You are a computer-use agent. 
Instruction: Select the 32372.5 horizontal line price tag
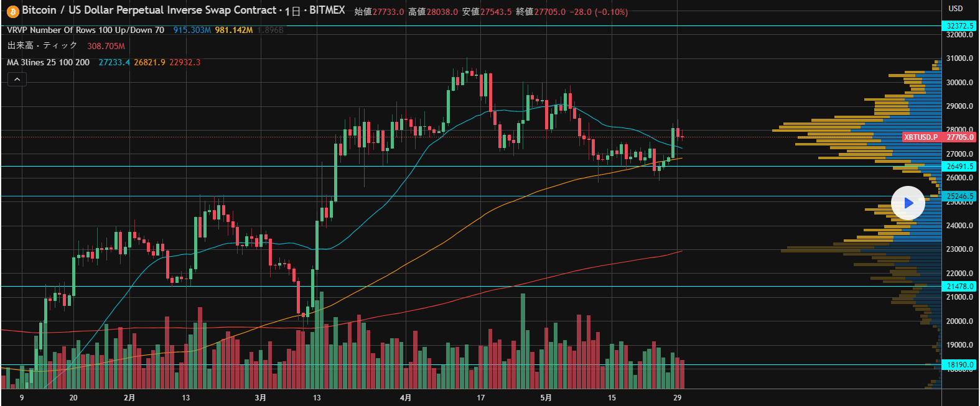tap(959, 26)
